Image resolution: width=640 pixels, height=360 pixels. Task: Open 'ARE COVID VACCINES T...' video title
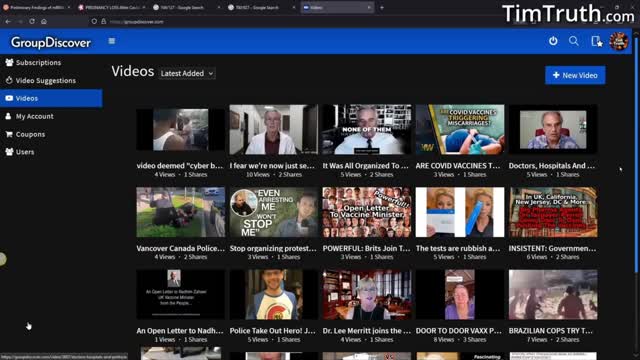coord(458,166)
